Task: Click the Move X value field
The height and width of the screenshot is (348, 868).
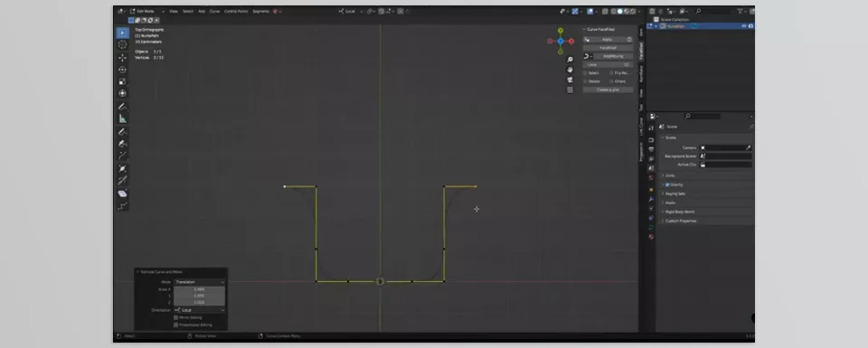Action: click(x=199, y=289)
